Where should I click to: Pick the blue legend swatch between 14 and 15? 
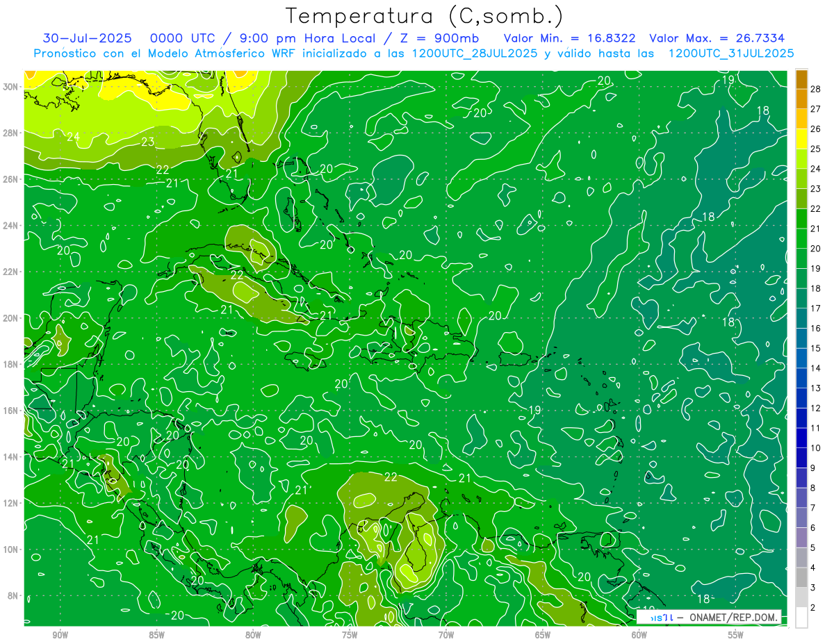pos(801,358)
